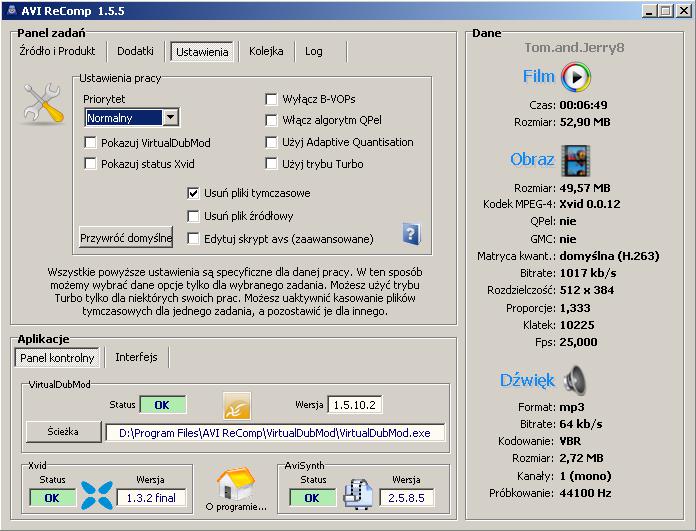This screenshot has height=531, width=696.
Task: Click Xvid status OK indicator
Action: (52, 498)
